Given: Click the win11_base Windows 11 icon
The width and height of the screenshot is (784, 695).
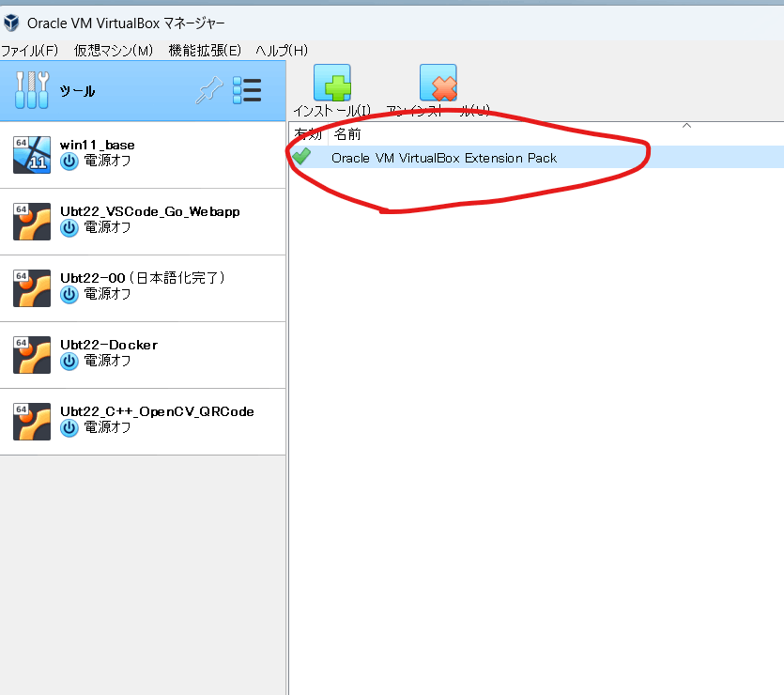Looking at the screenshot, I should (x=32, y=155).
